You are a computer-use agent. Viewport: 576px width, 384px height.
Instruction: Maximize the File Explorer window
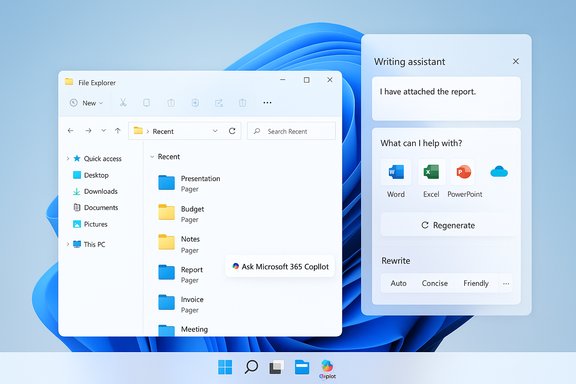click(306, 80)
